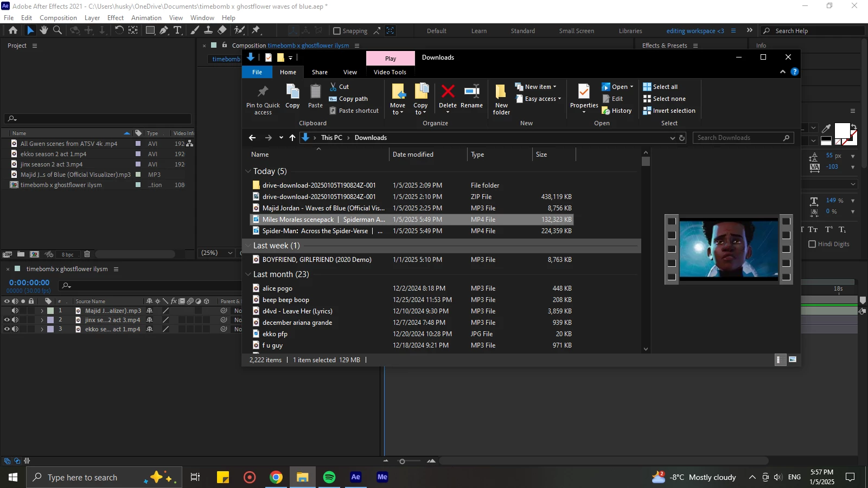Select the Zoom tool in After Effects
The image size is (868, 488).
pos(57,30)
